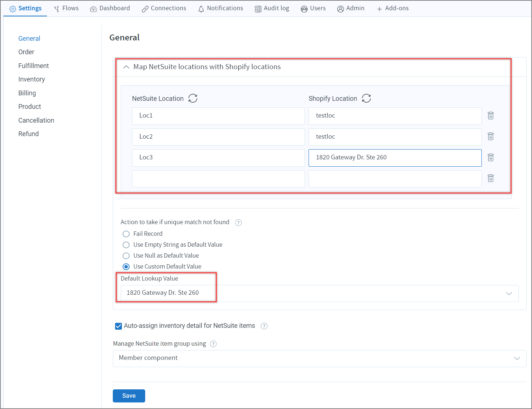
Task: Select Fail Record radio option
Action: [x=126, y=234]
